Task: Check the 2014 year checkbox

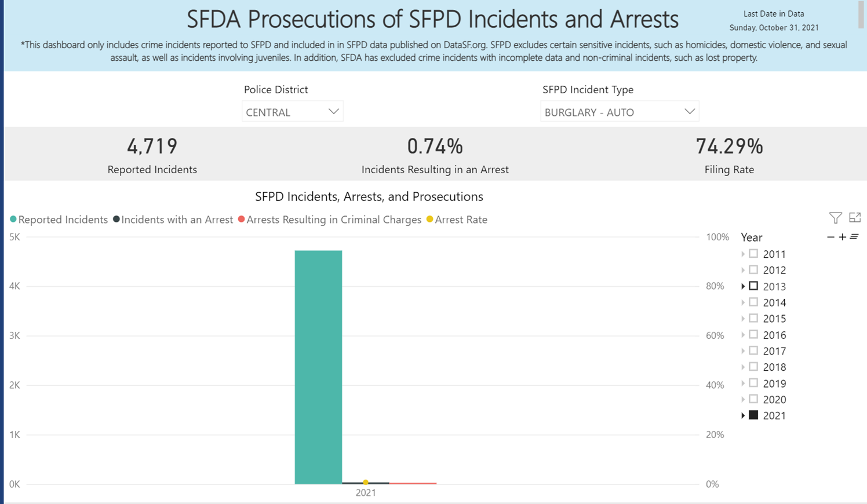Action: (x=753, y=302)
